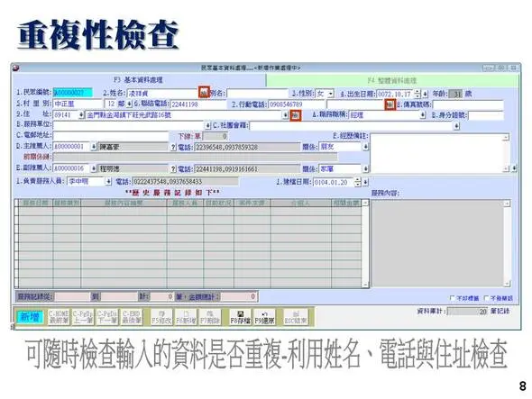The image size is (532, 399).
Task: Open the 鄰 dropdown next to 12
Action: [129, 104]
